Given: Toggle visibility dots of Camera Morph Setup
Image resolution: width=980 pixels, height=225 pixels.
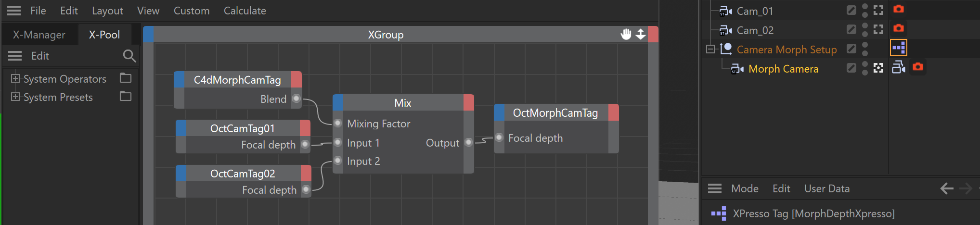Looking at the screenshot, I should pos(865,49).
